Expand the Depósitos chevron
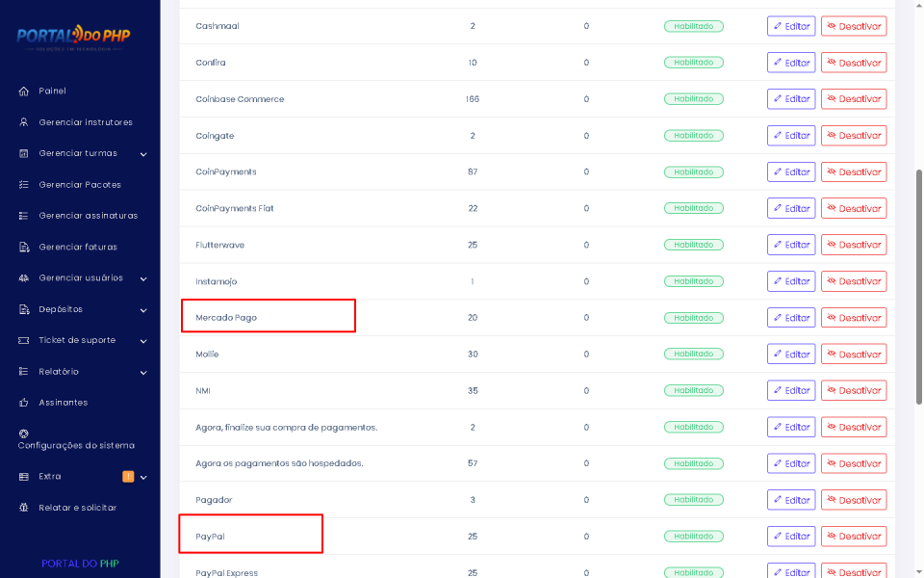924x578 pixels. [143, 310]
